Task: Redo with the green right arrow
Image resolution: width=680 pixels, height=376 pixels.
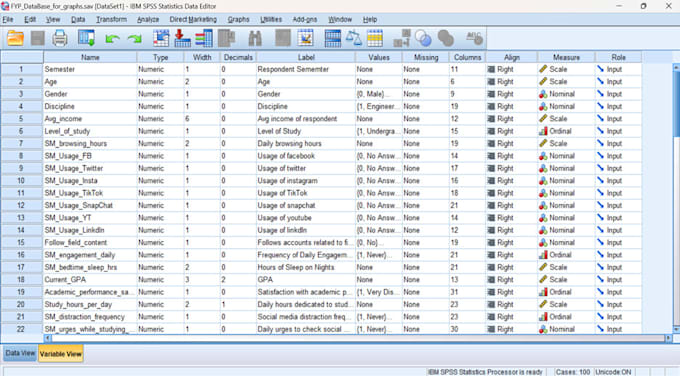Action: pos(134,39)
